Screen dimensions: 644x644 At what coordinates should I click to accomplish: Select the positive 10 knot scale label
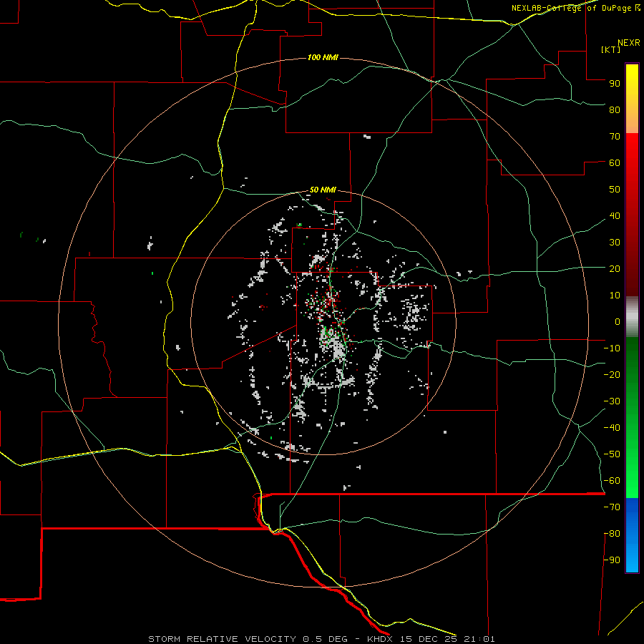(615, 296)
